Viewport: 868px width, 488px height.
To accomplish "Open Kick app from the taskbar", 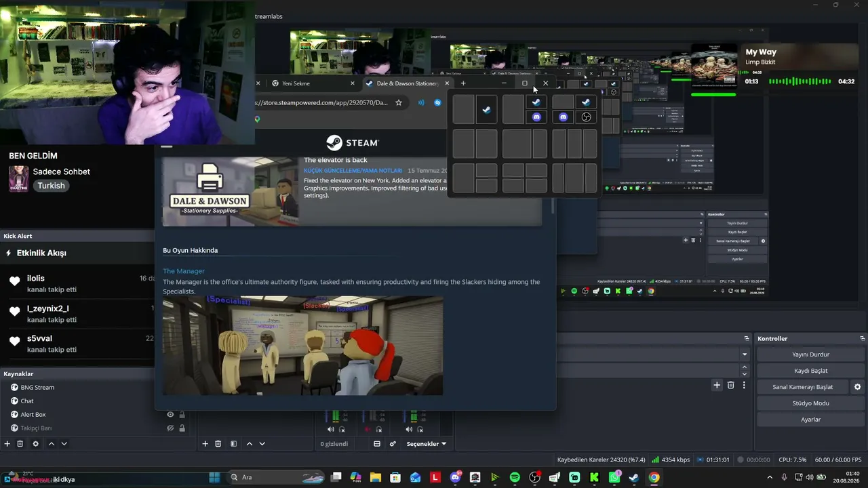I will click(x=594, y=477).
